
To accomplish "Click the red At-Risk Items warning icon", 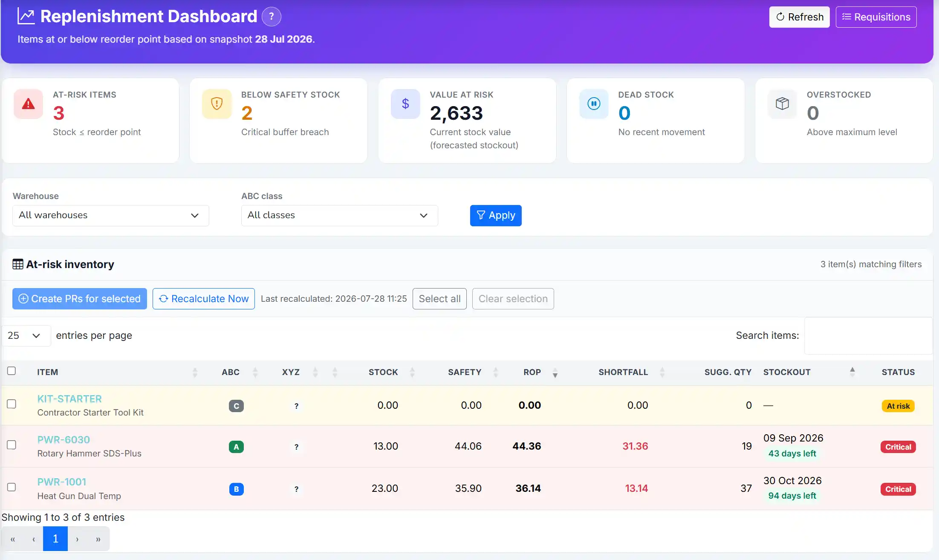I will 28,104.
